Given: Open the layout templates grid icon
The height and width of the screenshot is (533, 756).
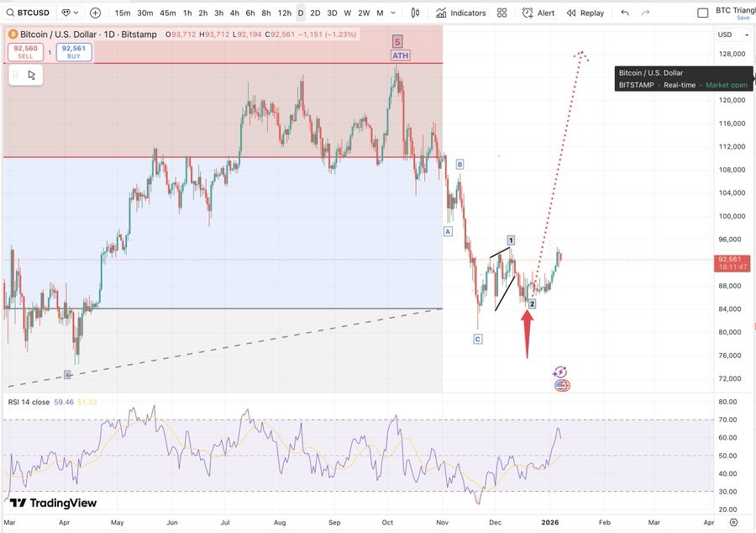Looking at the screenshot, I should (501, 13).
